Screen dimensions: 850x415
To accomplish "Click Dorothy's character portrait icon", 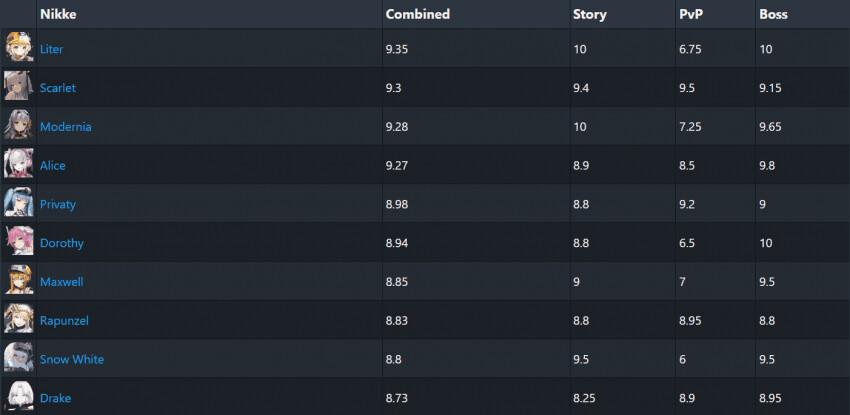I will tap(18, 242).
